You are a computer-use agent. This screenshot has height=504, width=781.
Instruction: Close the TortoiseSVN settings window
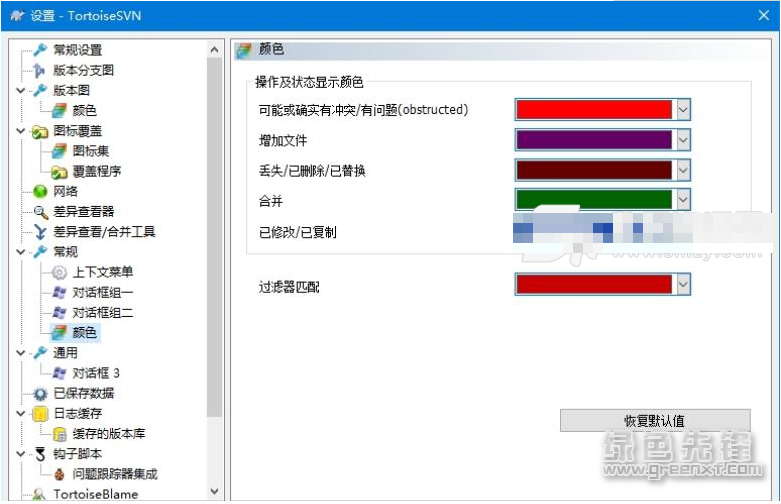click(x=764, y=15)
